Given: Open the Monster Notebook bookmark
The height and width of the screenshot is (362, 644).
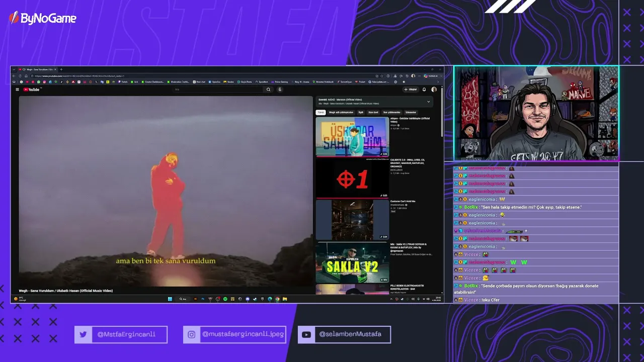Looking at the screenshot, I should click(x=323, y=82).
